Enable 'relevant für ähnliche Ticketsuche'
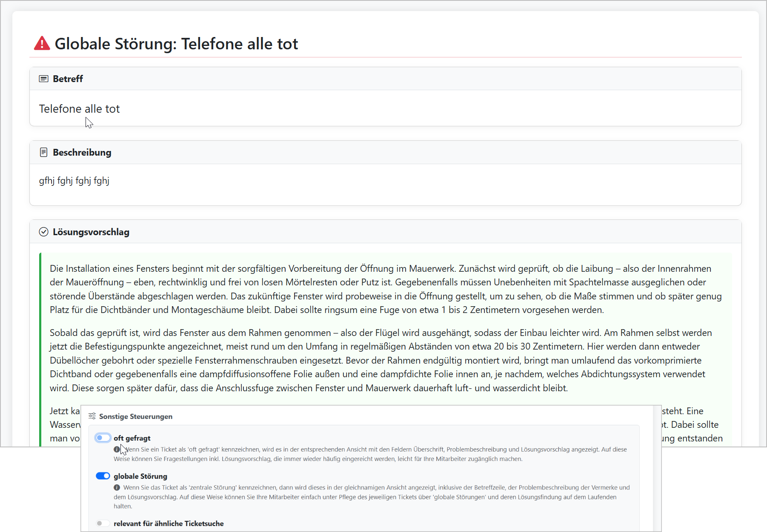 pos(103,523)
